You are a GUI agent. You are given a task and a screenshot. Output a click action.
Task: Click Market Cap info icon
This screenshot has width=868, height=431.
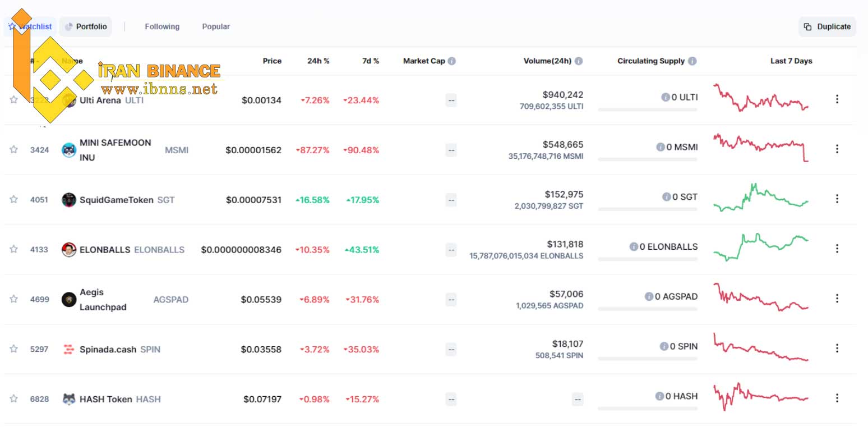[452, 61]
